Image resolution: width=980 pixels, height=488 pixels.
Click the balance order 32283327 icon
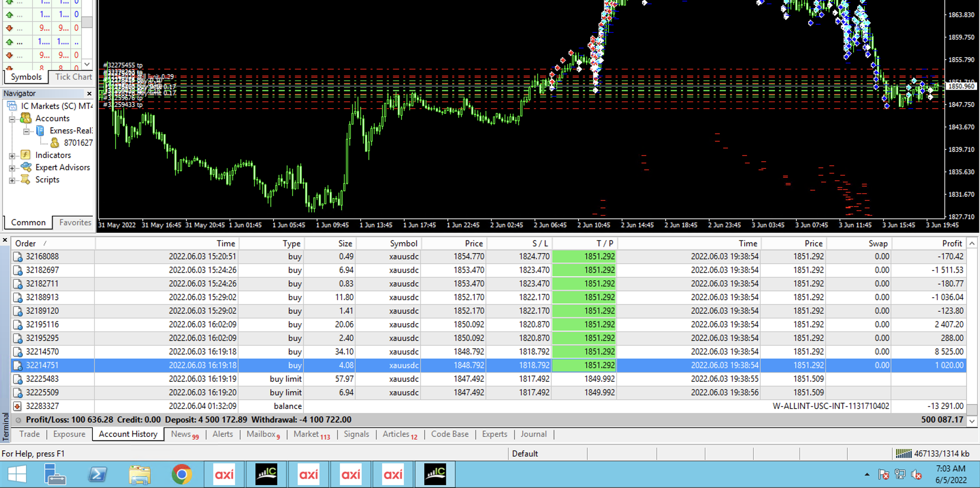point(17,406)
